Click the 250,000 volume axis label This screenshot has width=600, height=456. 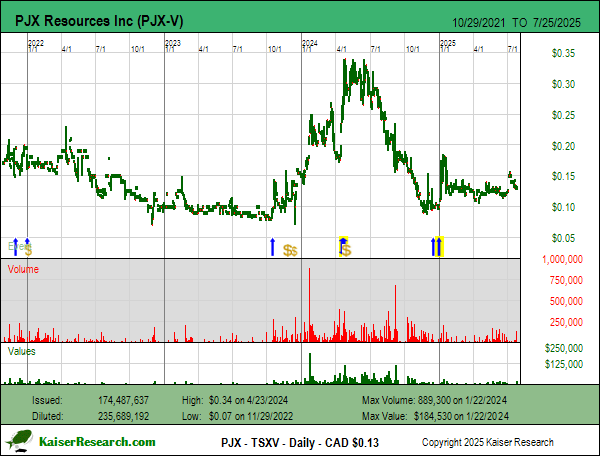[566, 322]
